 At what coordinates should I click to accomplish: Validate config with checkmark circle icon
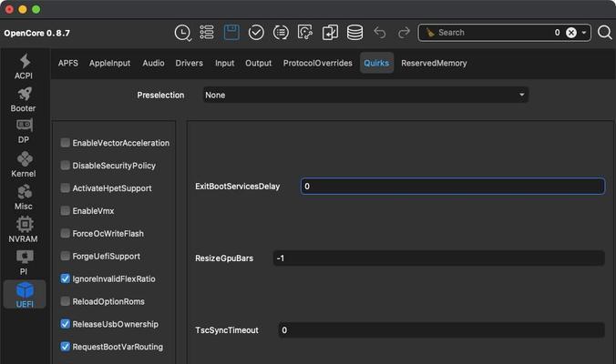pyautogui.click(x=256, y=33)
